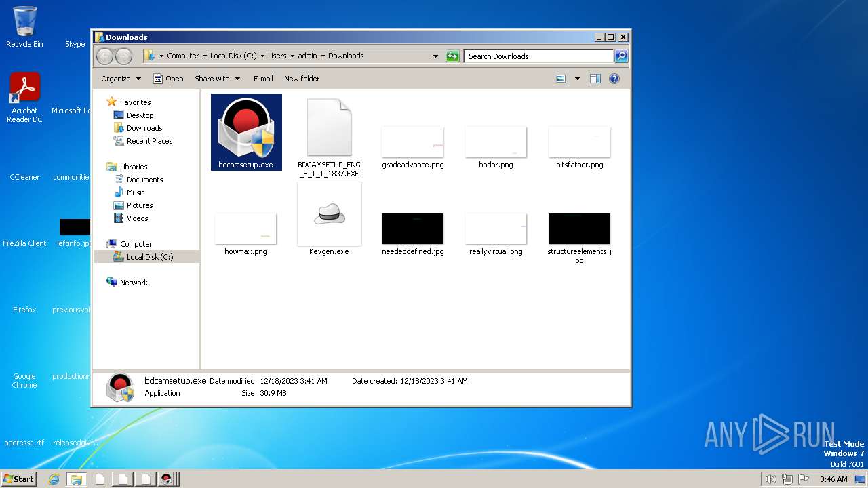Change view icon in toolbar
This screenshot has height=488, width=868.
click(x=561, y=79)
